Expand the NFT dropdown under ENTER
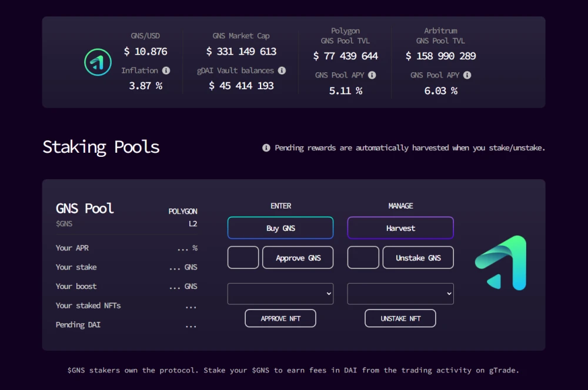 280,294
